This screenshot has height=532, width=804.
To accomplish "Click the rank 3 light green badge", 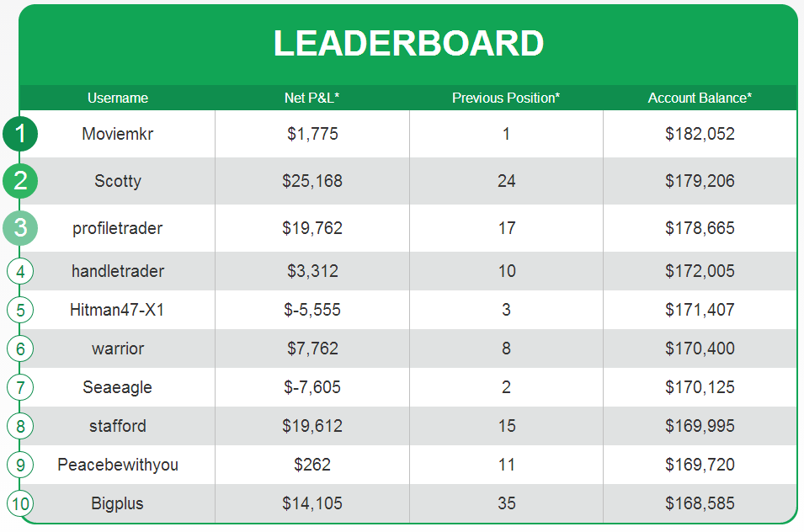I will pos(20,228).
